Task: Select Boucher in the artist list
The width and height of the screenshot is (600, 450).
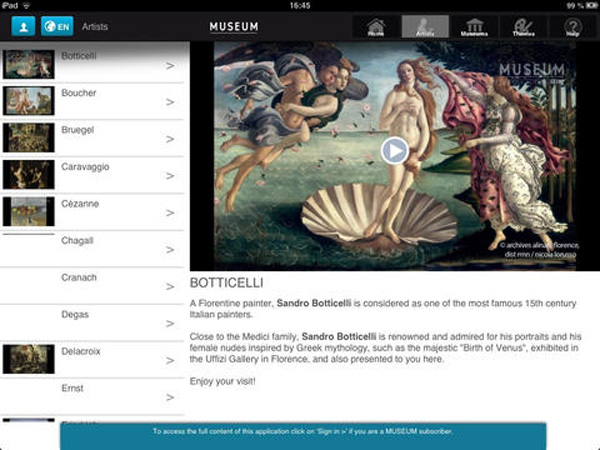Action: [92, 101]
